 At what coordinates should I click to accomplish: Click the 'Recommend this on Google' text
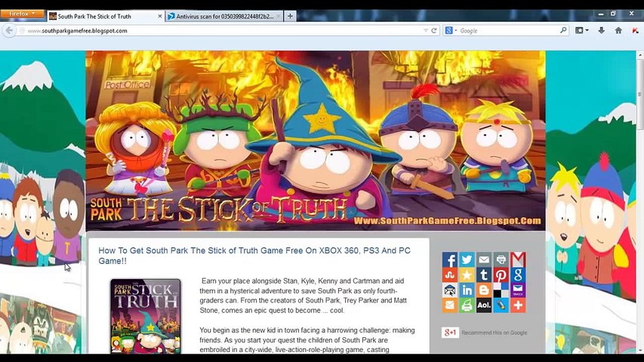pos(494,333)
